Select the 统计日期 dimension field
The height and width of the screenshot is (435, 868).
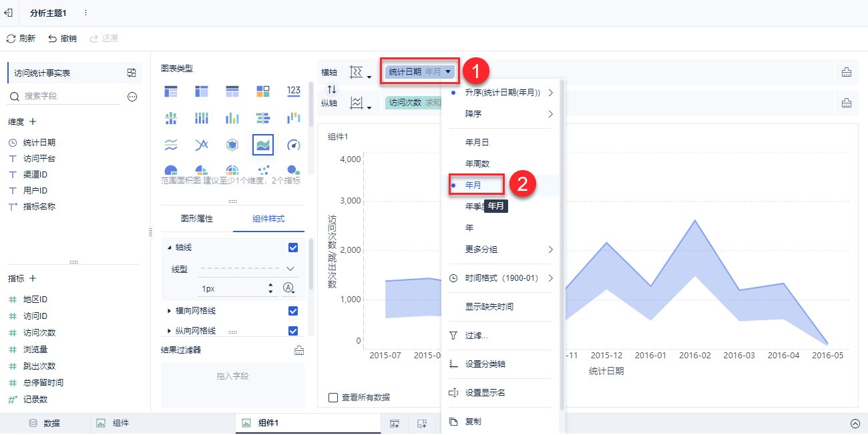(39, 143)
